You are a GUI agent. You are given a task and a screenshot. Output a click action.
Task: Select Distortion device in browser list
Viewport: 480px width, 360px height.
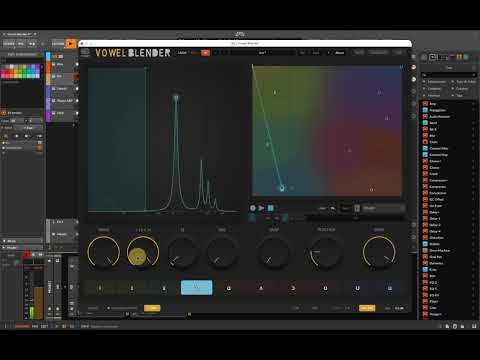pos(448,238)
